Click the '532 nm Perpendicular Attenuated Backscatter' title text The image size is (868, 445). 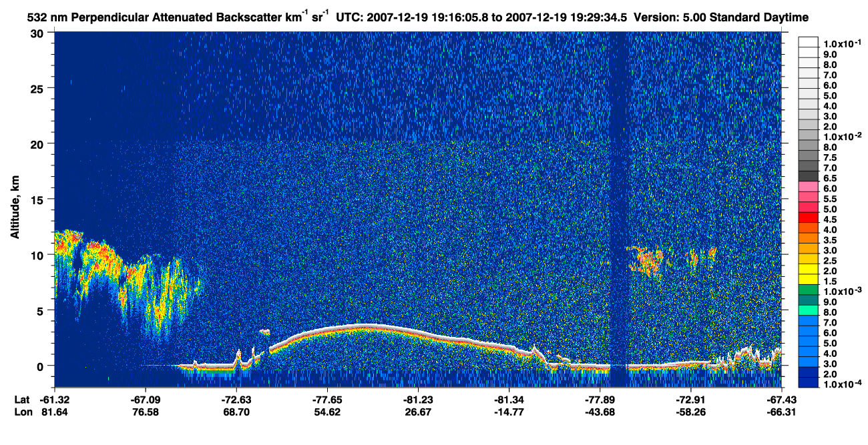156,17
